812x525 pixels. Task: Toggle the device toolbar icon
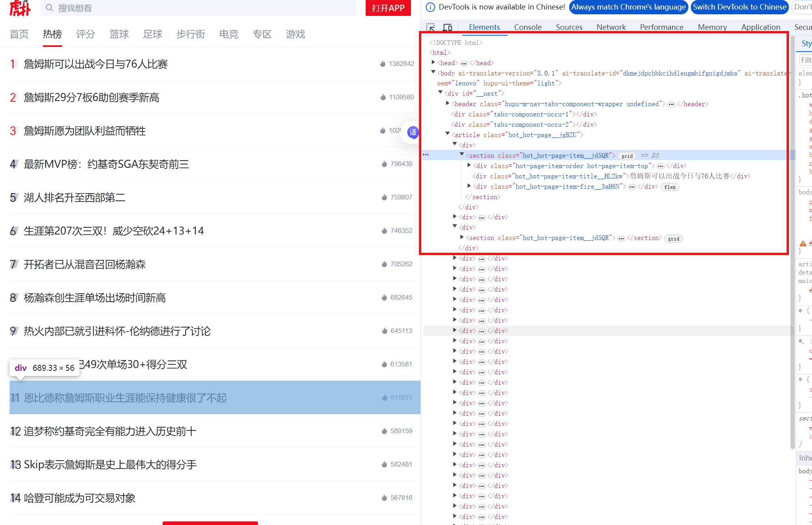(x=448, y=27)
